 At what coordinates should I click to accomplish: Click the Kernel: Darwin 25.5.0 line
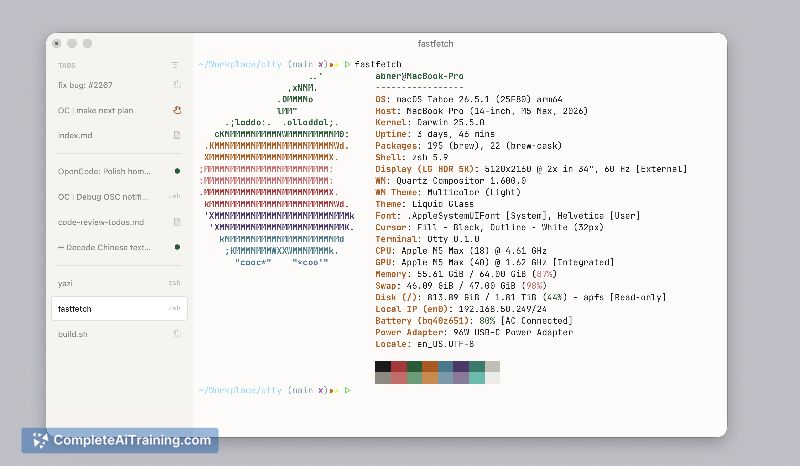click(x=430, y=122)
